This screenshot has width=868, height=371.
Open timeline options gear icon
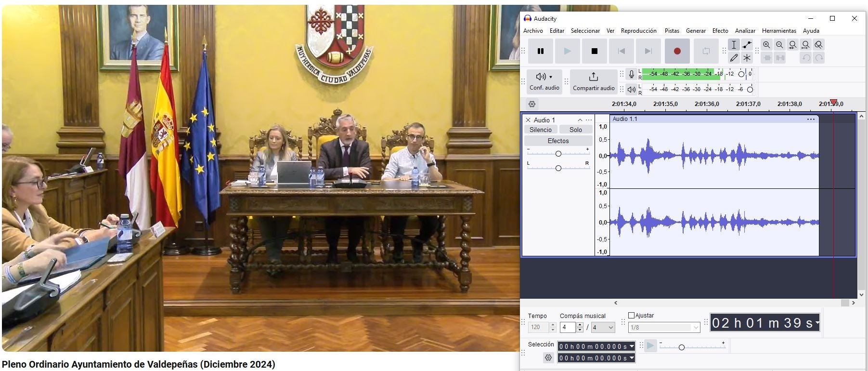click(532, 104)
